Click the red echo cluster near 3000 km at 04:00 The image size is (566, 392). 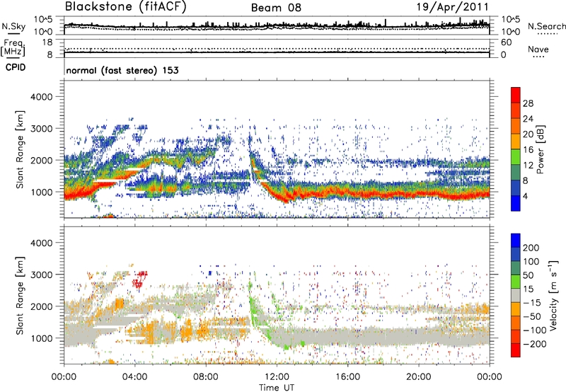139,279
